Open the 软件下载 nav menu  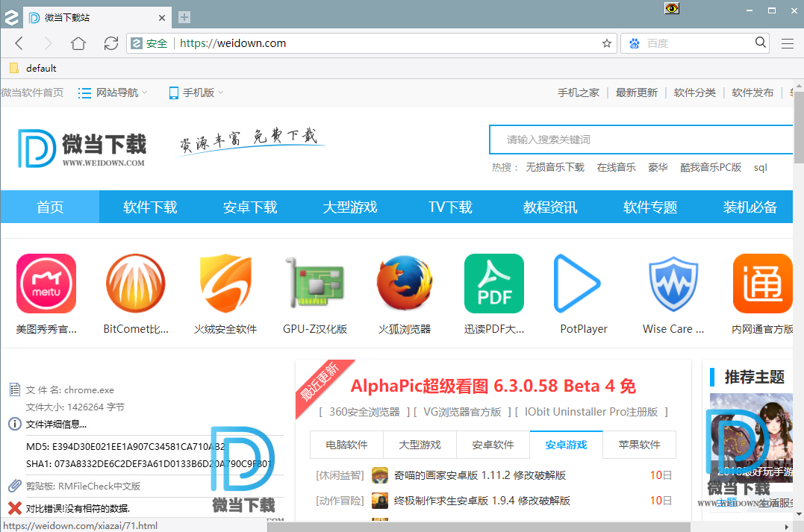tap(150, 207)
